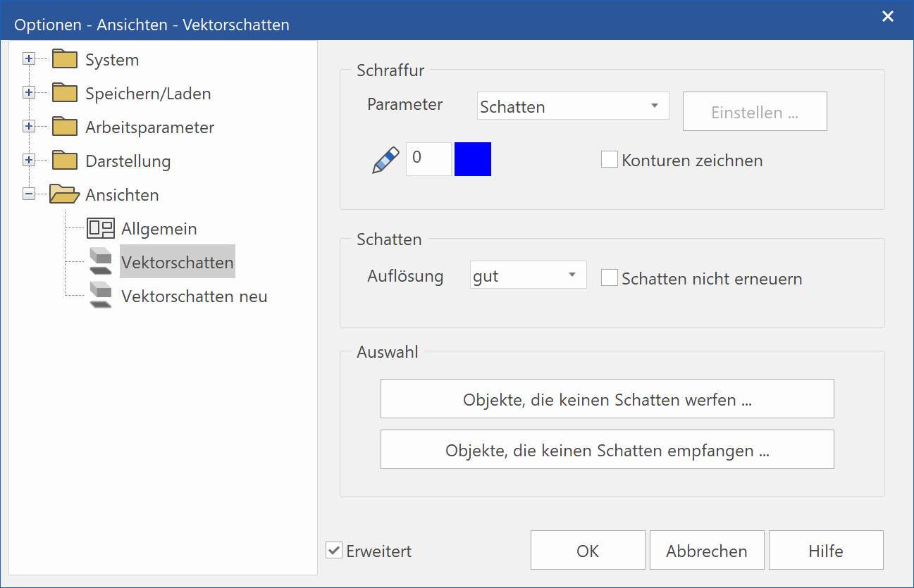Click the Arbeitsparameter folder icon
The height and width of the screenshot is (588, 914).
point(64,127)
